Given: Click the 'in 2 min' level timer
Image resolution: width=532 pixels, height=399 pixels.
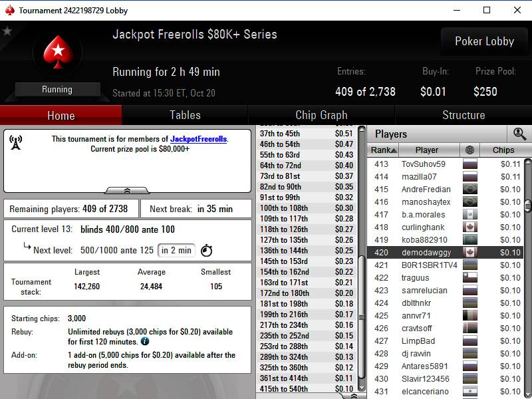Looking at the screenshot, I should pyautogui.click(x=176, y=251).
